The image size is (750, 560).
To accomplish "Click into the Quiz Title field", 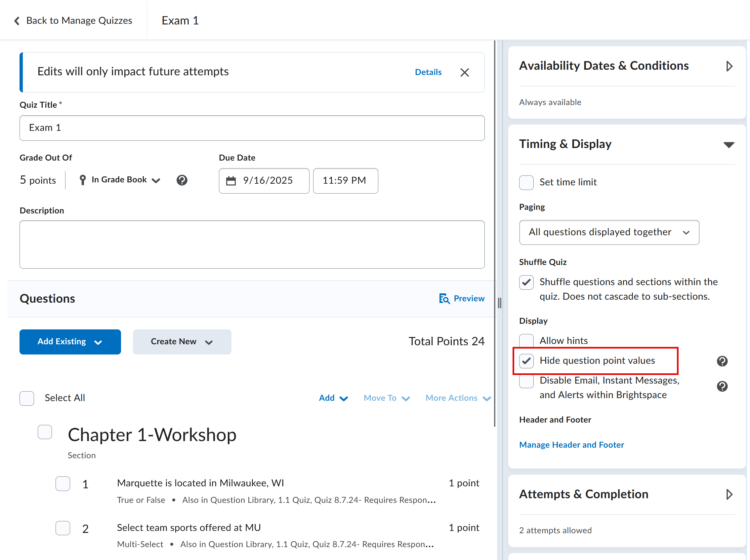I will [252, 128].
